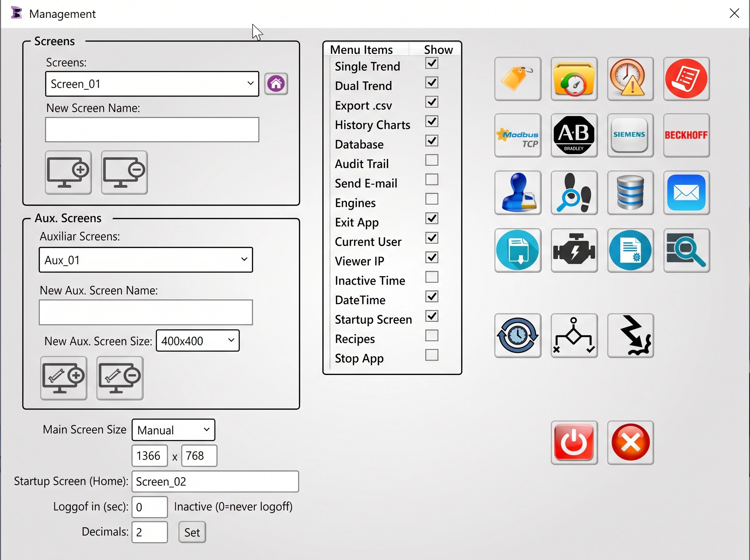Click the Startup Screen (Home) field
Screen dimensions: 750x560
point(215,481)
